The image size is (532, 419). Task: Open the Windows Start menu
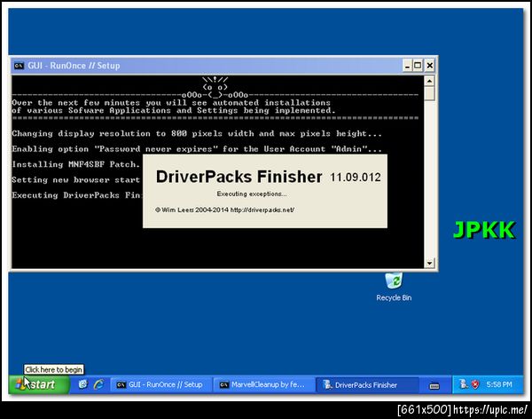[x=39, y=384]
